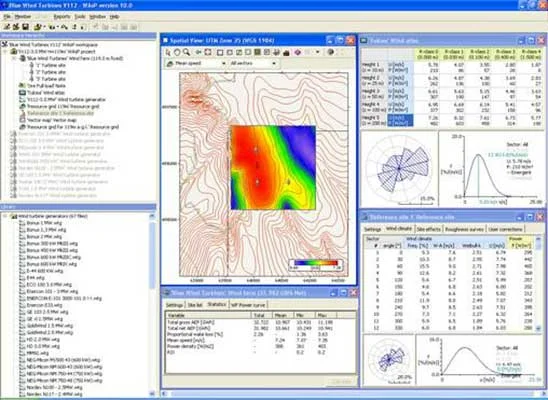
Task: Click 'Proportional wake loss [%]' row in Statistics
Action: click(260, 334)
